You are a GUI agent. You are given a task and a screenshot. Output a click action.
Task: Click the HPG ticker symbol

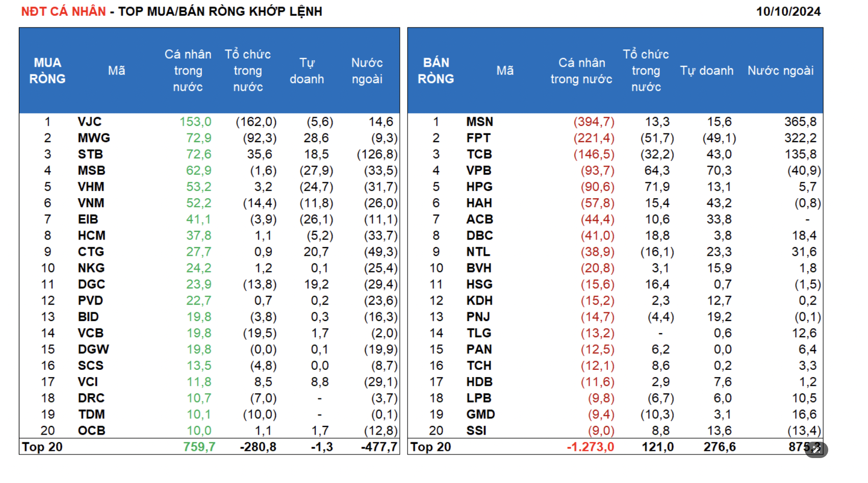(x=479, y=187)
